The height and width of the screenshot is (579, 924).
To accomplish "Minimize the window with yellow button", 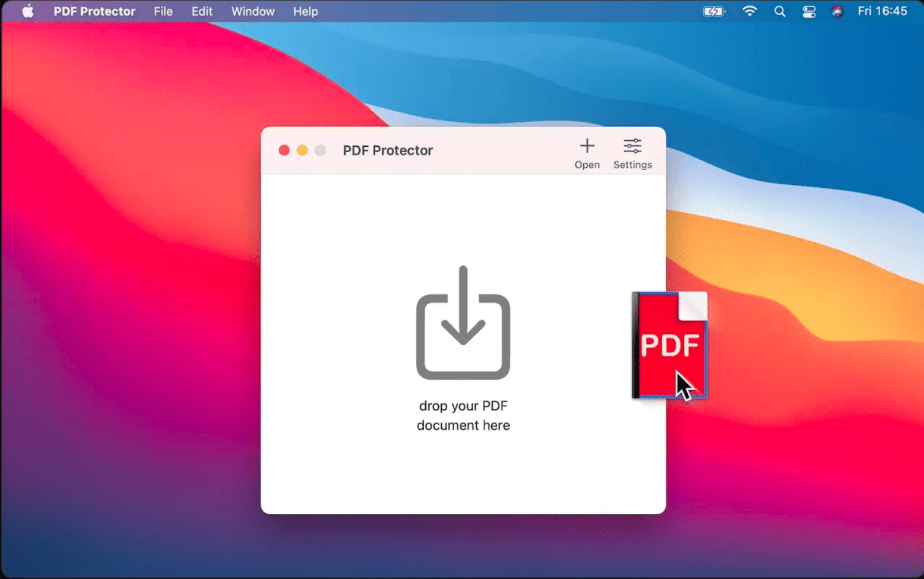I will (x=302, y=150).
